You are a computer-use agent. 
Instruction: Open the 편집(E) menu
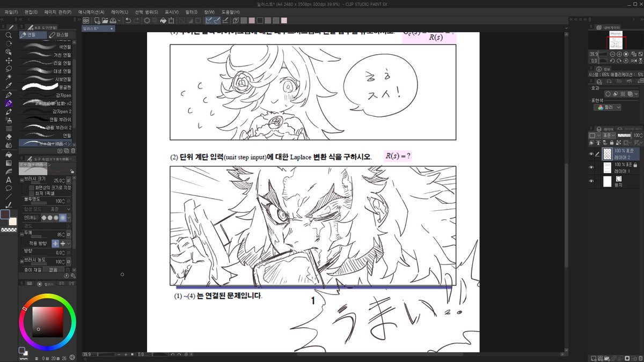point(30,12)
